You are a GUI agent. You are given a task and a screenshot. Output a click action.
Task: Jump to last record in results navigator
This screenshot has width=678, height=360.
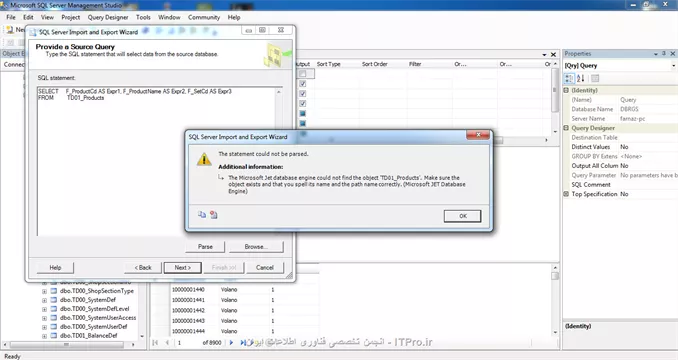click(243, 342)
